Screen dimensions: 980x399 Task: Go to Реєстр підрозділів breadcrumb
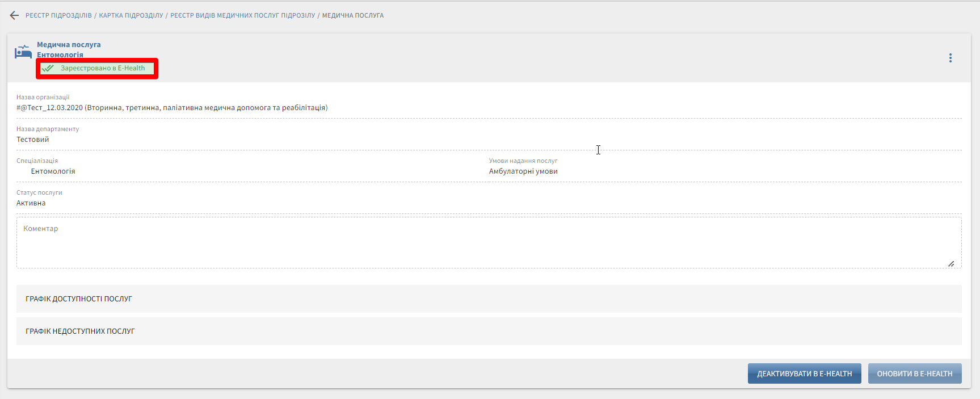[58, 15]
